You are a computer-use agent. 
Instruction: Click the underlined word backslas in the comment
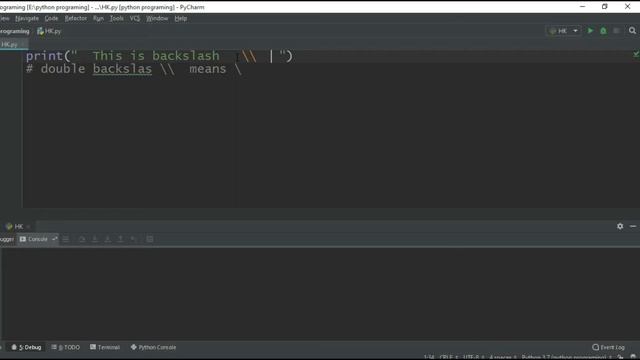point(122,69)
